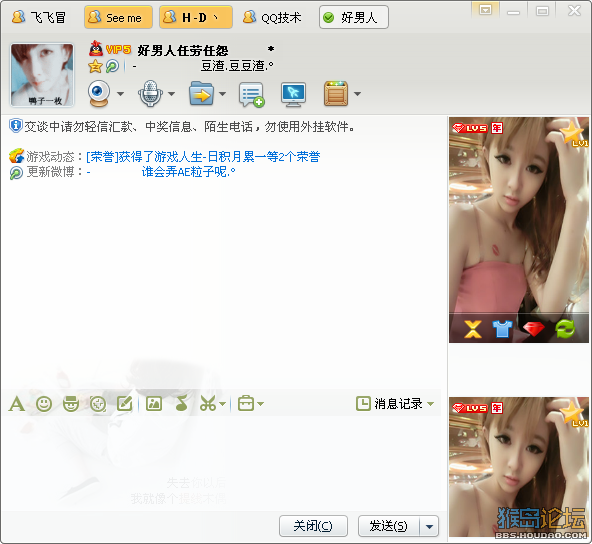Viewport: 592px width, 544px height.
Task: Open the handwriting input icon
Action: [125, 404]
